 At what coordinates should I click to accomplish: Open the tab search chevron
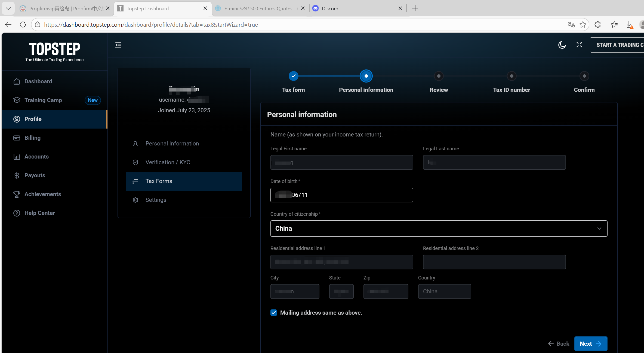(x=8, y=8)
